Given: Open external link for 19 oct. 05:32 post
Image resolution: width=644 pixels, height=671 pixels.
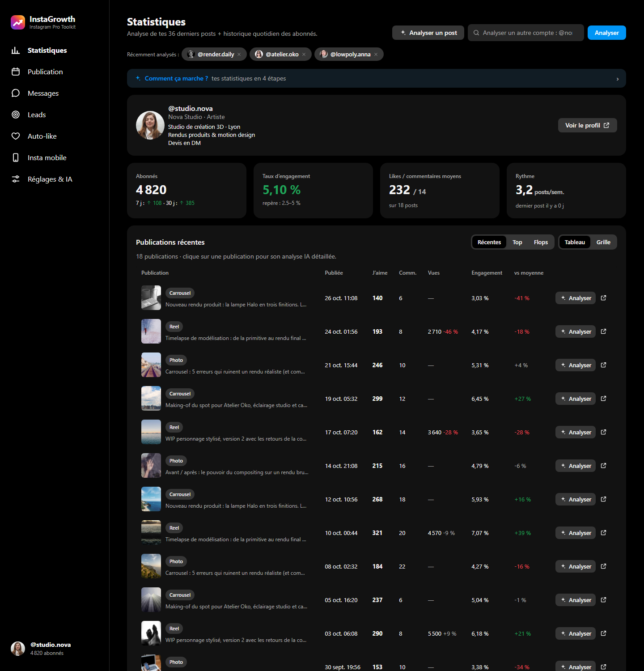Looking at the screenshot, I should (604, 399).
